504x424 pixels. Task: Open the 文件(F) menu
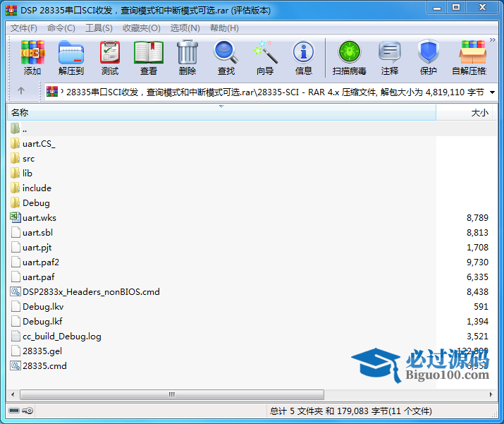tap(24, 28)
